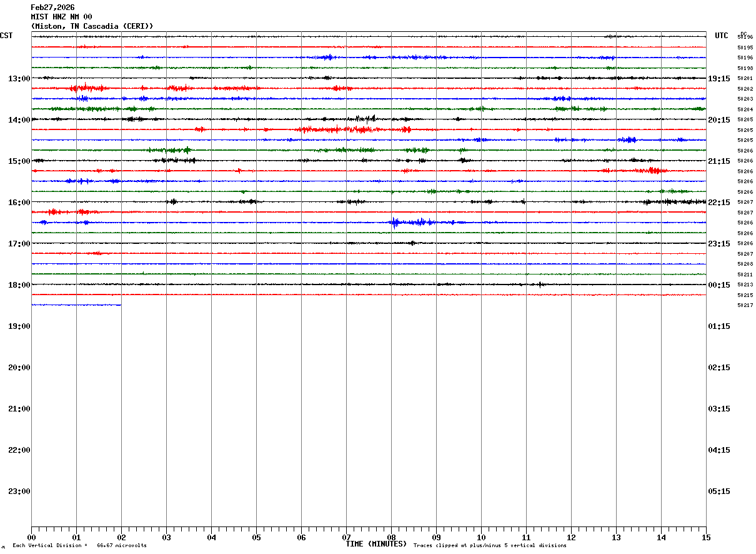Image resolution: width=756 pixels, height=554 pixels.
Task: Click the 20:15 UTC time label
Action: point(719,120)
